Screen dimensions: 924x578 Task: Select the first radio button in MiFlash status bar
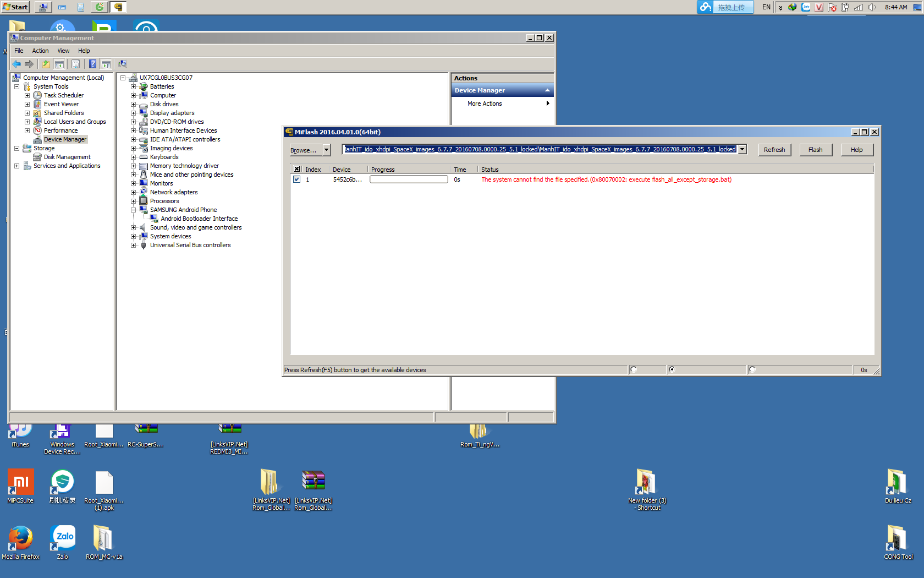coord(634,370)
